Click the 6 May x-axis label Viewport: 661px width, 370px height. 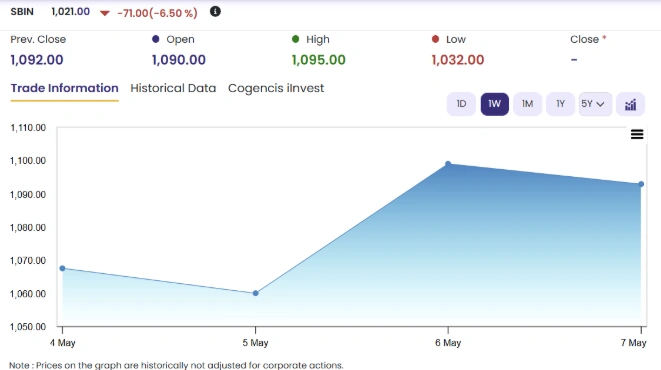(x=448, y=343)
